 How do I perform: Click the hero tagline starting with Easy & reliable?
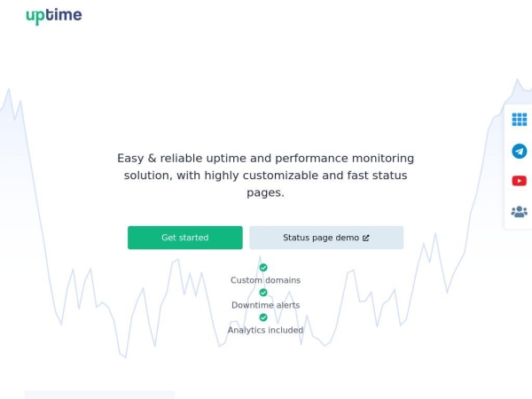click(x=266, y=176)
